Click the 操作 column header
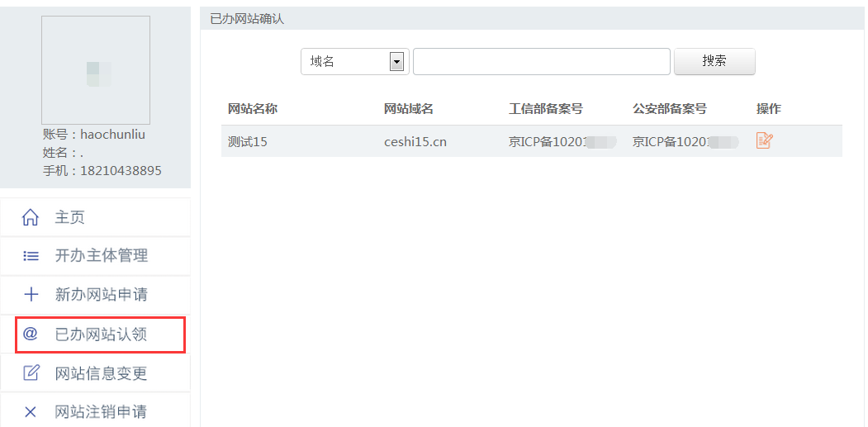The height and width of the screenshot is (427, 868). [768, 109]
